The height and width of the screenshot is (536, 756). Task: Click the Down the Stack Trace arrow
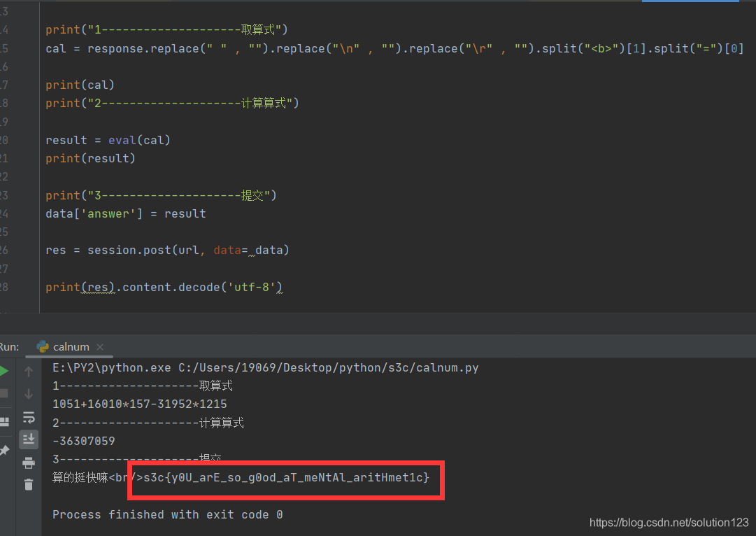pyautogui.click(x=29, y=394)
